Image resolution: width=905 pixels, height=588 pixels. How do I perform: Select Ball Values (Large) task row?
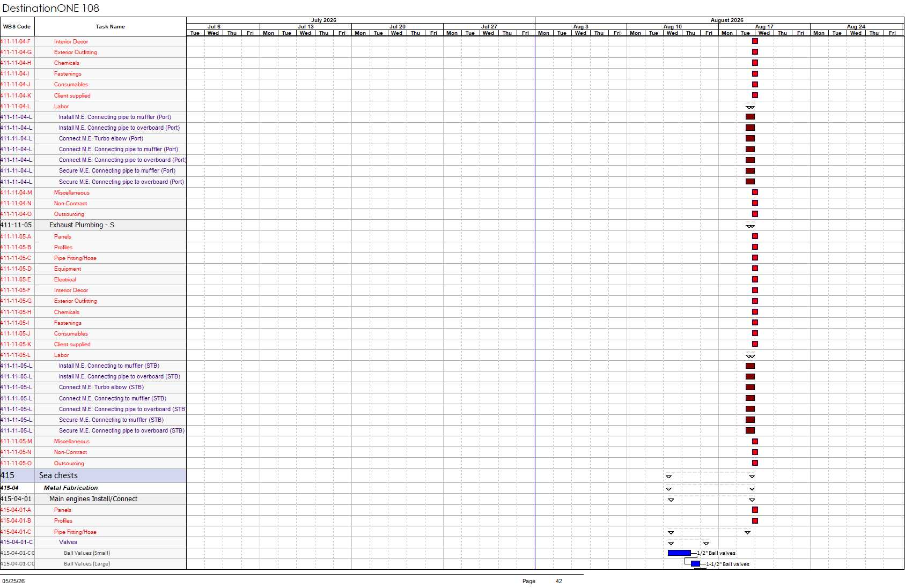tap(93, 564)
